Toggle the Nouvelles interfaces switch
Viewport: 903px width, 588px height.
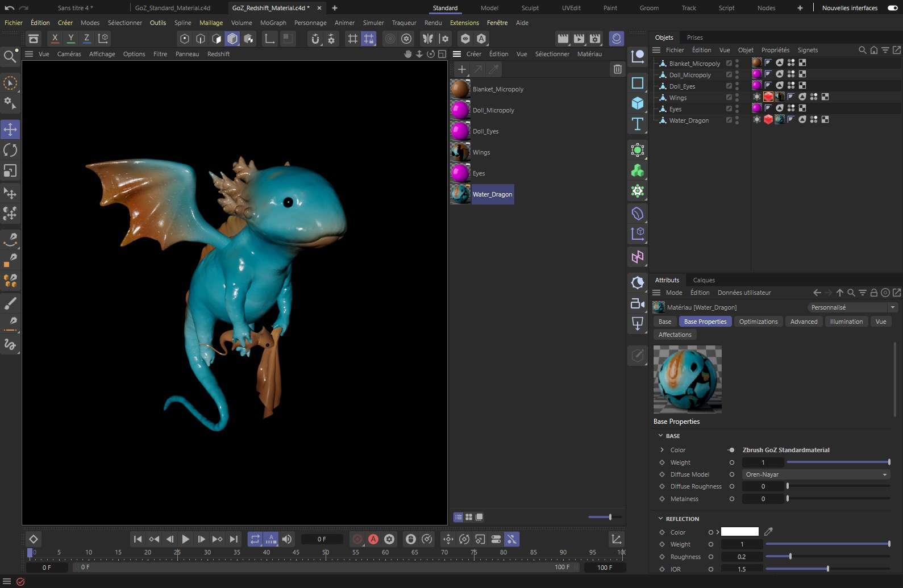pos(892,8)
